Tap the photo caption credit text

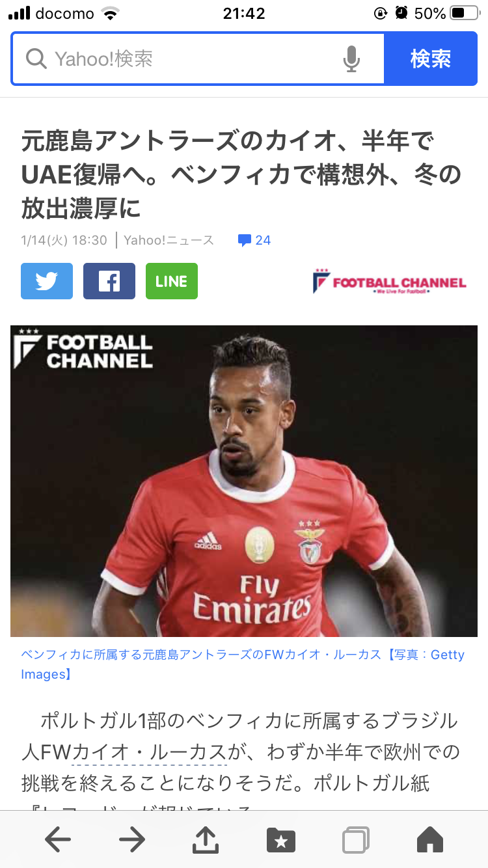coord(243,664)
